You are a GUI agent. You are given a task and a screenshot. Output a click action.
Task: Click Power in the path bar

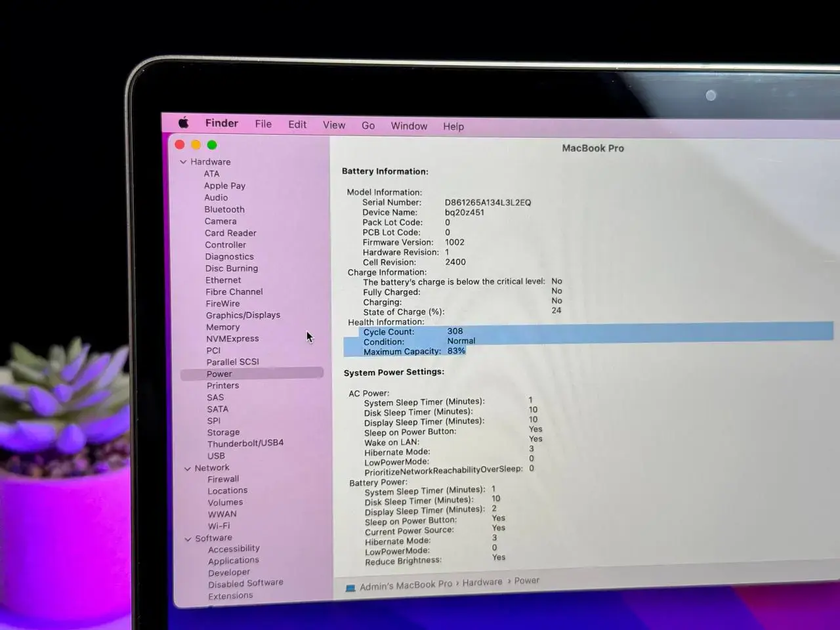click(x=527, y=581)
